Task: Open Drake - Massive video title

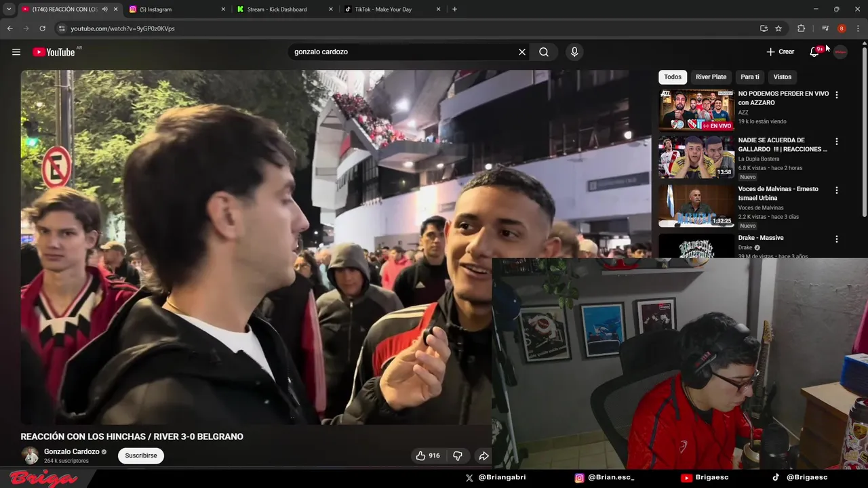Action: (x=761, y=238)
